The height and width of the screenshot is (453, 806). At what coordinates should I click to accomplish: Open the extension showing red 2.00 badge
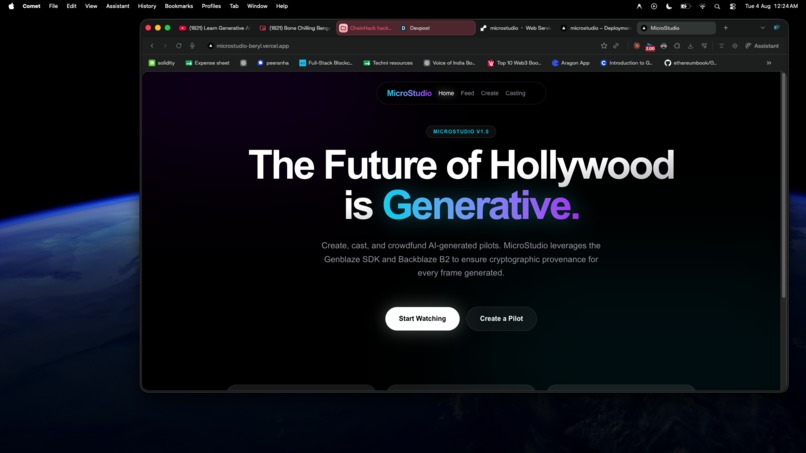tap(650, 47)
